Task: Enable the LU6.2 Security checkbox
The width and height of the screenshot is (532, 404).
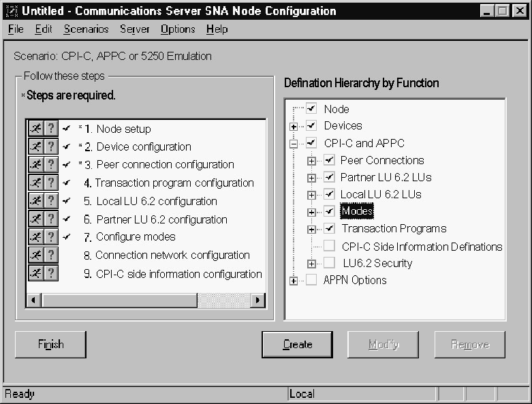Action: (329, 263)
